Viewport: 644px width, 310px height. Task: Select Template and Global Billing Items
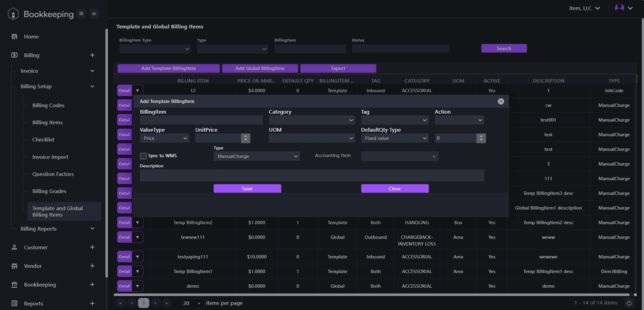(64, 211)
